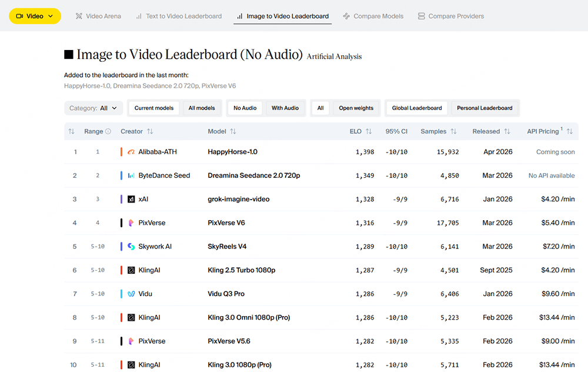
Task: Click the Range info icon
Action: (108, 131)
